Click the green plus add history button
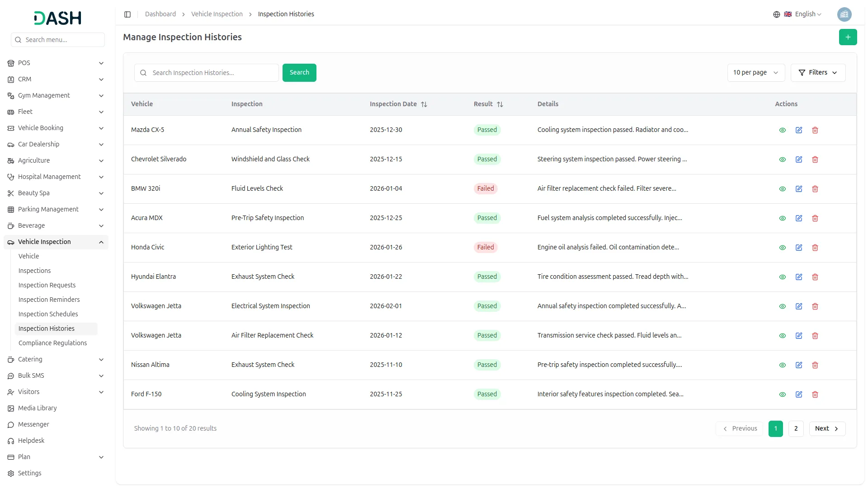This screenshot has width=868, height=488. click(x=848, y=37)
